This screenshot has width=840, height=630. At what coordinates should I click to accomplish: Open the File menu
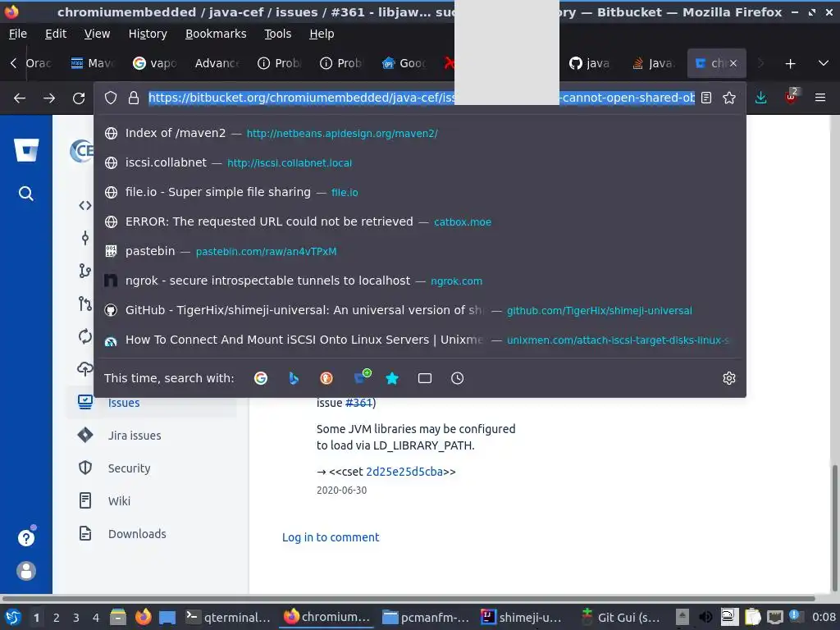18,34
